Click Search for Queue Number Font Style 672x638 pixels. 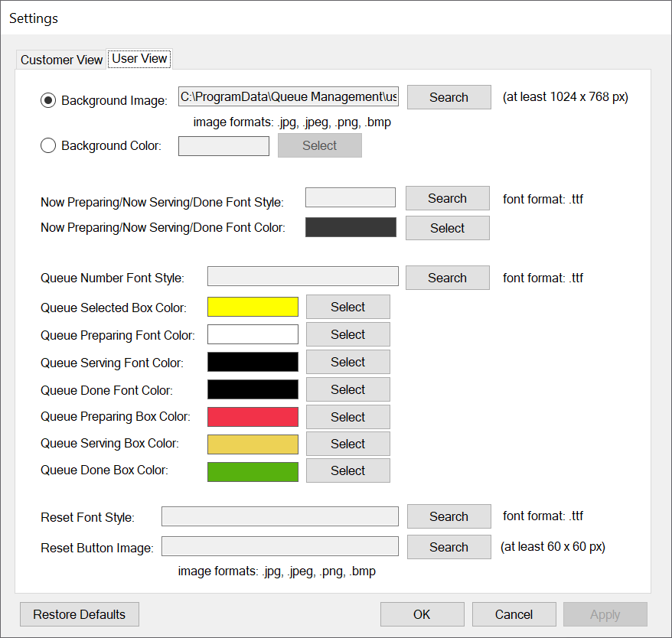[447, 278]
